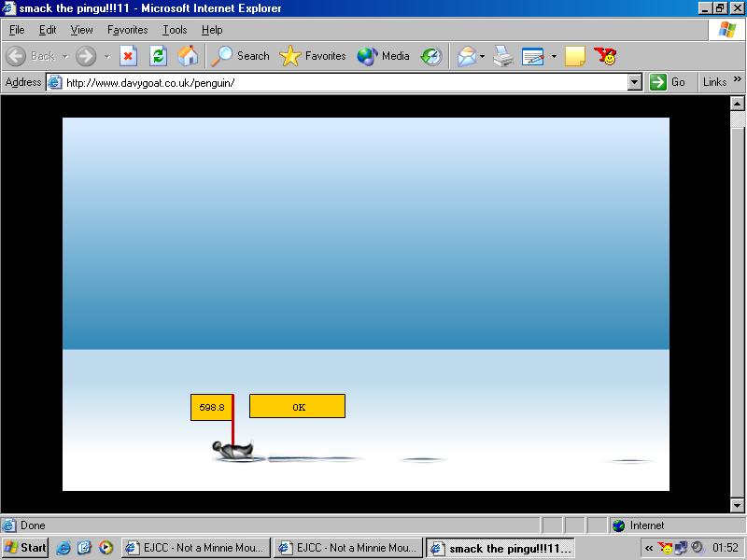The image size is (747, 560).
Task: Open the View menu
Action: coord(81,30)
